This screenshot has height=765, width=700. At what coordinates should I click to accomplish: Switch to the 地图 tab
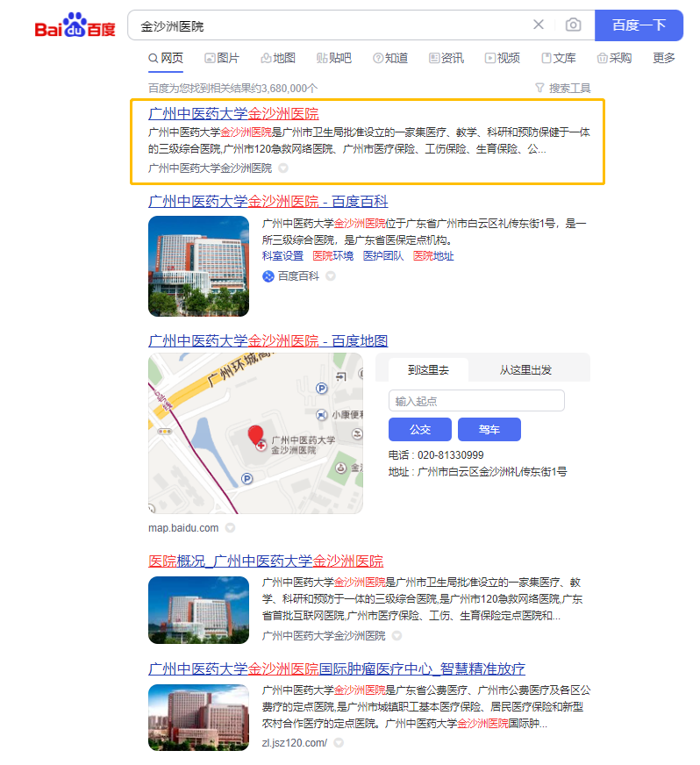[278, 58]
